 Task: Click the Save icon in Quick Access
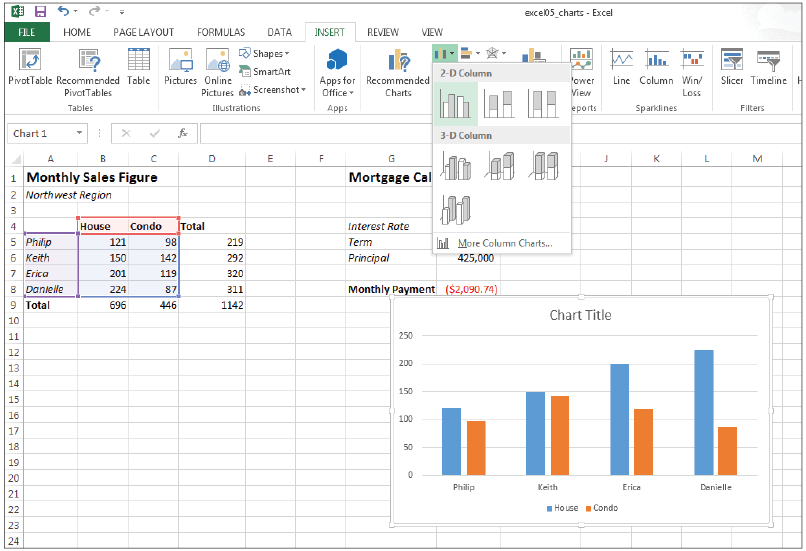40,11
